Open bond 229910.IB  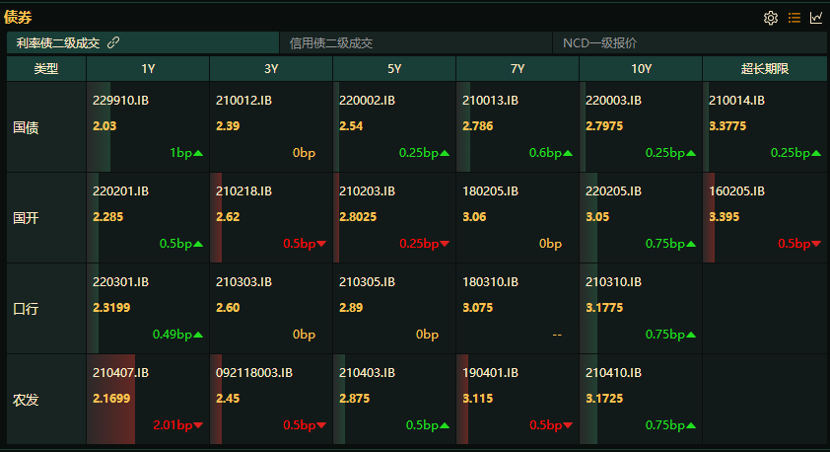tap(121, 101)
